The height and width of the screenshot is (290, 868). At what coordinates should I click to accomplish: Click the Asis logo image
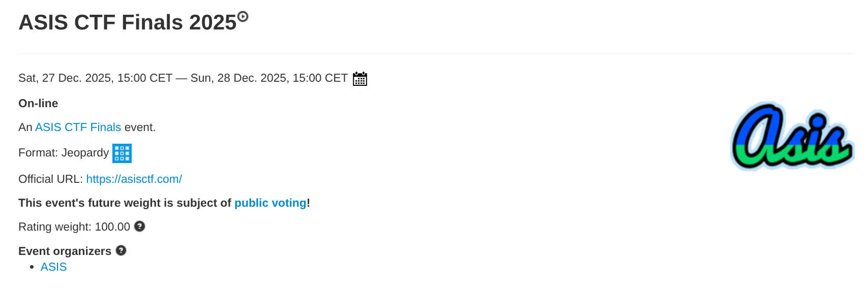792,136
